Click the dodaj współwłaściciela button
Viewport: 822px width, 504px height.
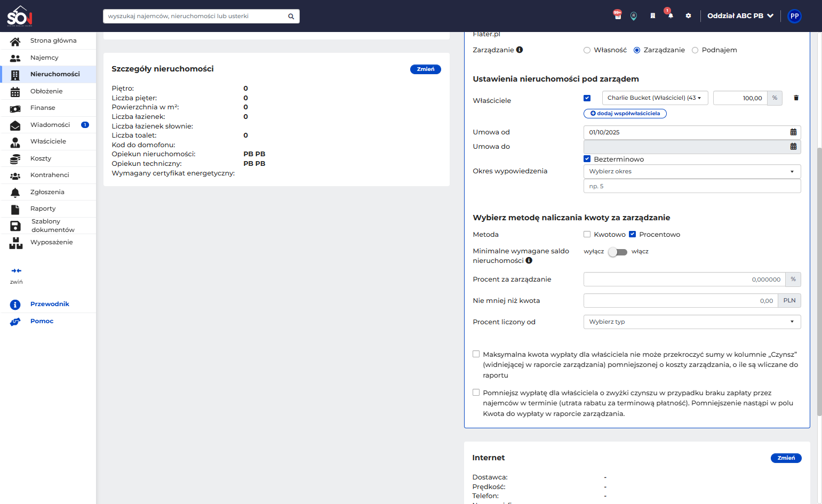coord(625,114)
